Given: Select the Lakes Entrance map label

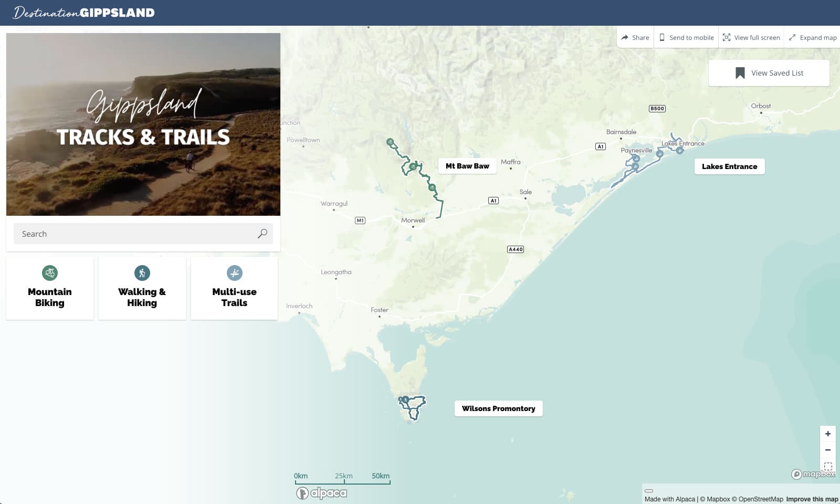Looking at the screenshot, I should [x=729, y=166].
